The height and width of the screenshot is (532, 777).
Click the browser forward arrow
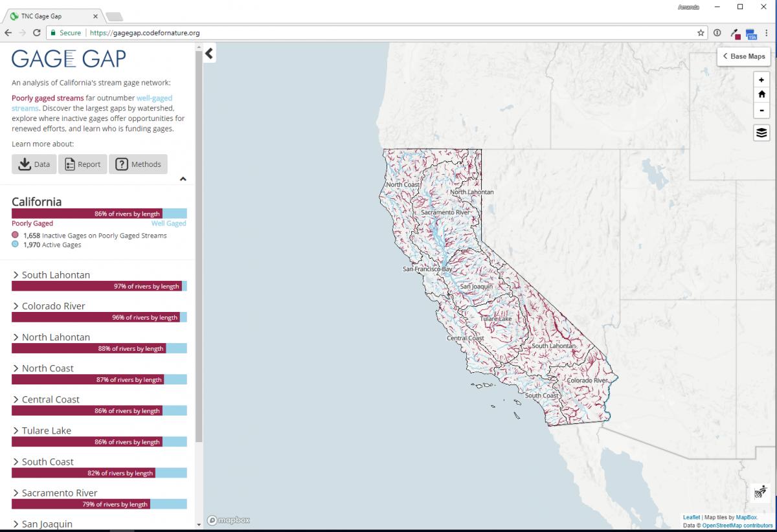[x=23, y=32]
